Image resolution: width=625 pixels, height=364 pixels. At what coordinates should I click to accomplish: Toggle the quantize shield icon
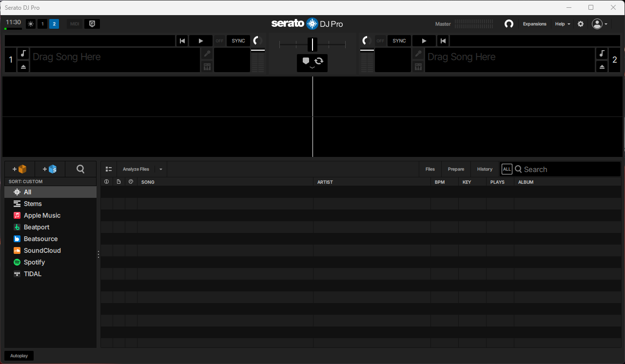click(x=92, y=24)
